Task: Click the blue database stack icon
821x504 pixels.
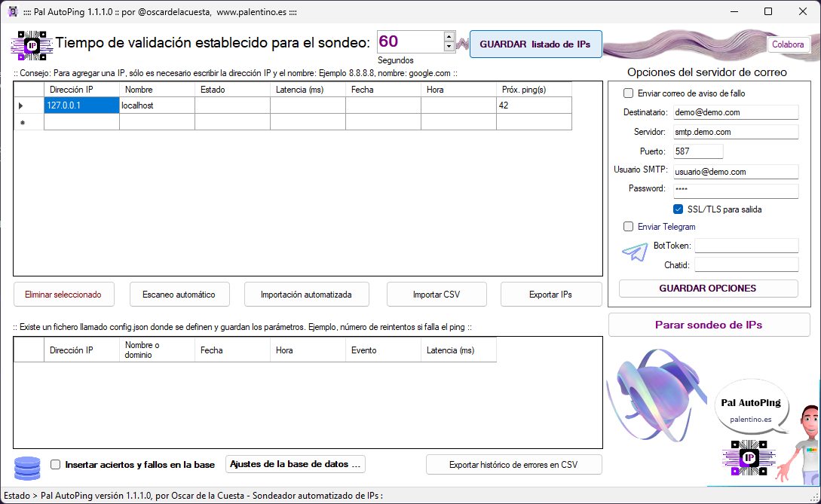Action: 27,468
